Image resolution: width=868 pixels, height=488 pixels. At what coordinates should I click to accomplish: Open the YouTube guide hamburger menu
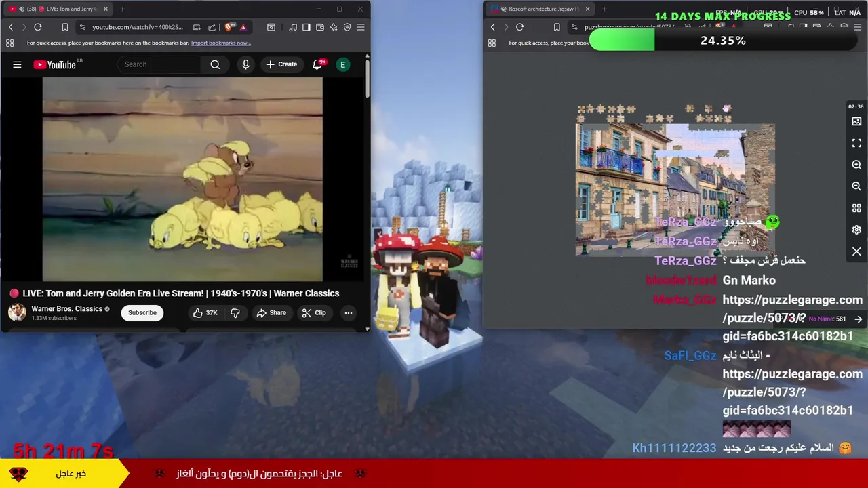(17, 64)
